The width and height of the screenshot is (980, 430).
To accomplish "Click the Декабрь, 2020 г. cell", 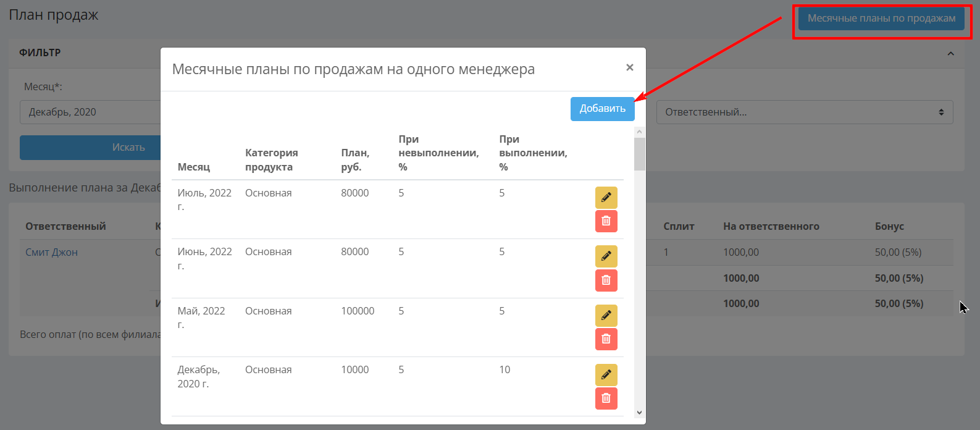I will click(x=199, y=377).
